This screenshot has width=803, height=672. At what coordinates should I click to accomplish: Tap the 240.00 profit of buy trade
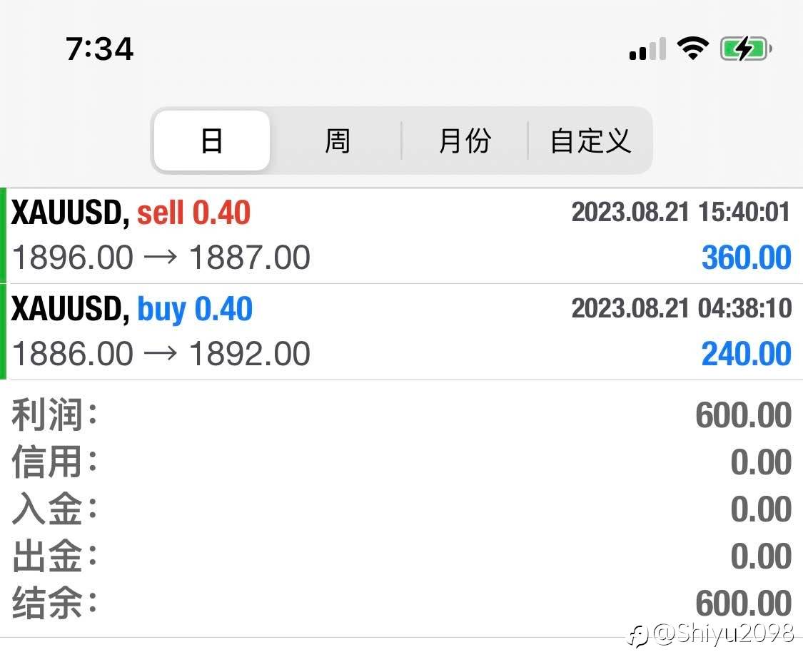pos(746,354)
